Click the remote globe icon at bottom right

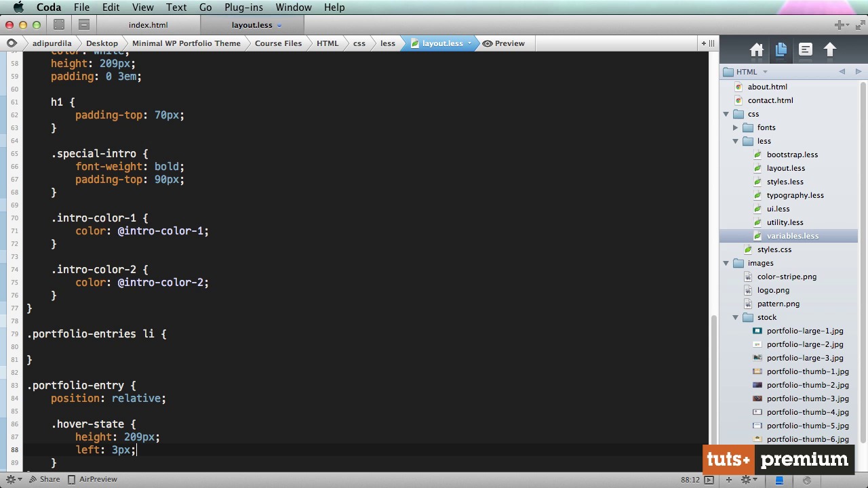click(x=806, y=480)
